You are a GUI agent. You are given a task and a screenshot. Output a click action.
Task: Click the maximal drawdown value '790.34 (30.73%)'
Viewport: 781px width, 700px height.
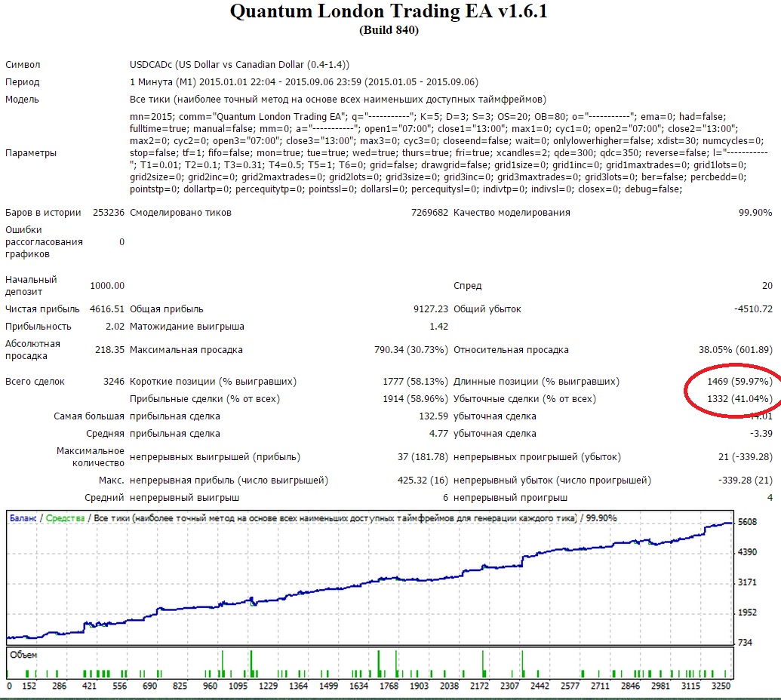411,350
